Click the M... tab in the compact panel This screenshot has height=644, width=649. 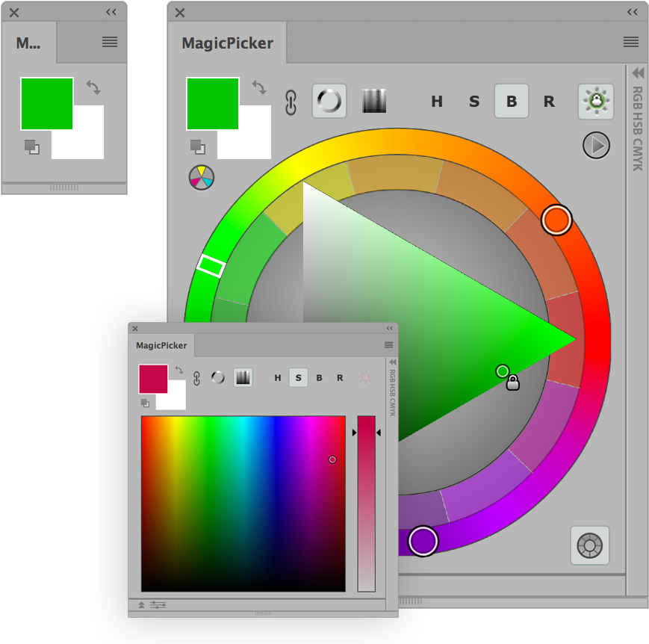[x=28, y=43]
